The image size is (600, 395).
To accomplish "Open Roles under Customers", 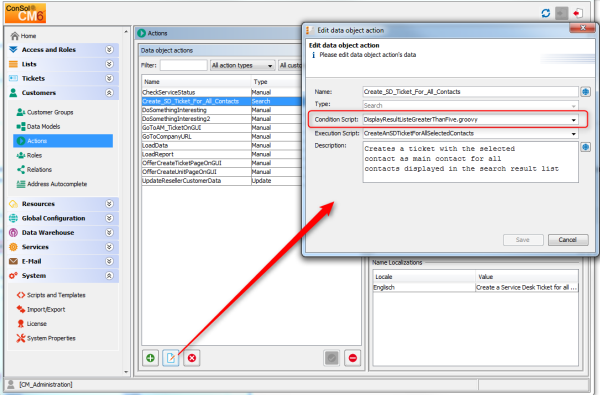I will point(29,155).
